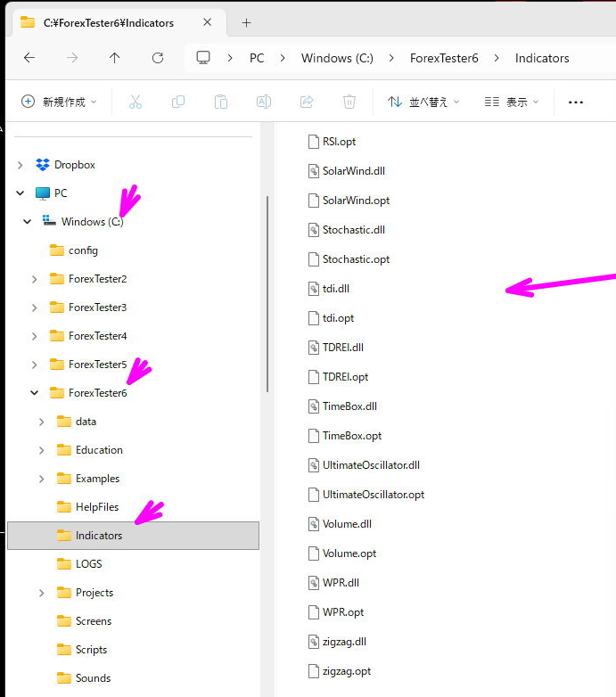Open a new tab with the plus button
The height and width of the screenshot is (697, 616).
coord(247,22)
